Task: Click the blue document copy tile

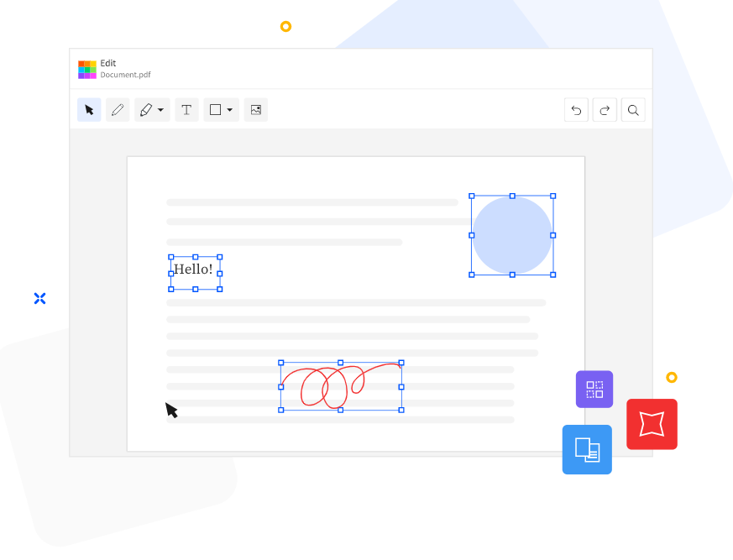Action: click(587, 449)
